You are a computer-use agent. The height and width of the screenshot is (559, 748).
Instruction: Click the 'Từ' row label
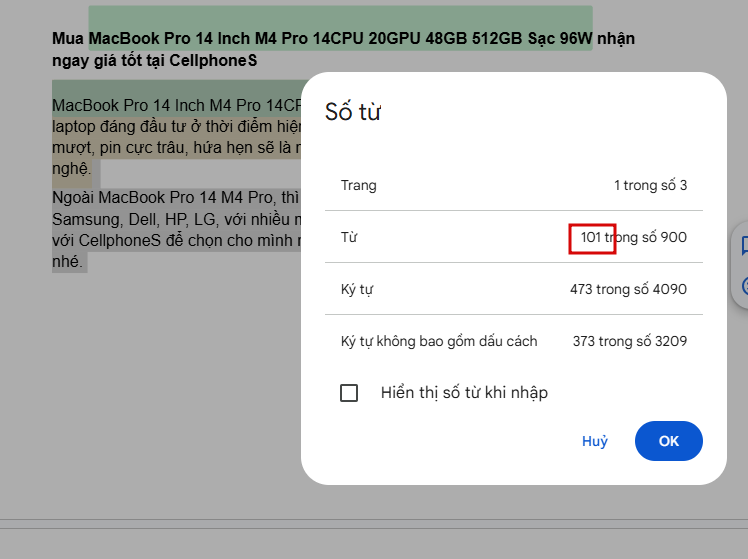pyautogui.click(x=349, y=237)
